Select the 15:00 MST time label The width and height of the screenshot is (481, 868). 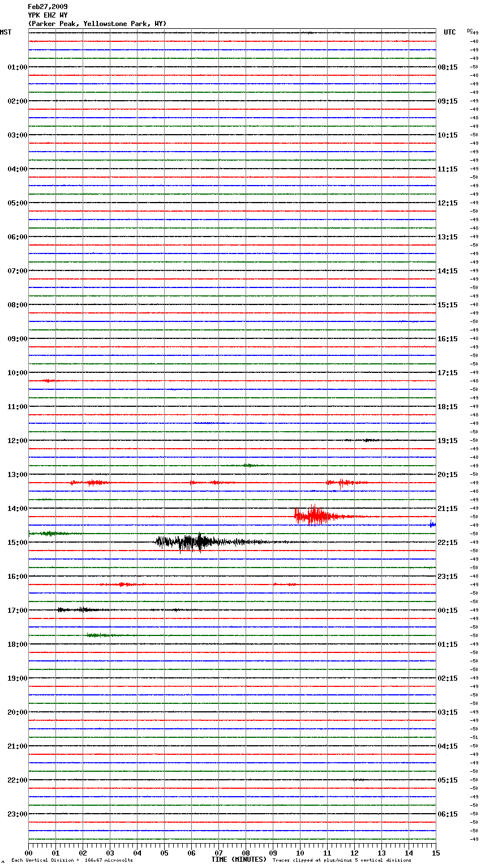point(18,543)
